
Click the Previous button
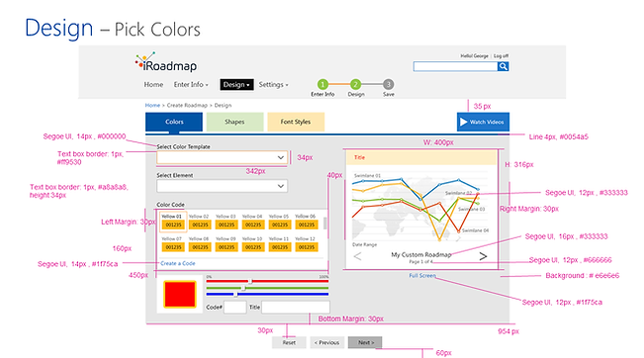(x=326, y=342)
